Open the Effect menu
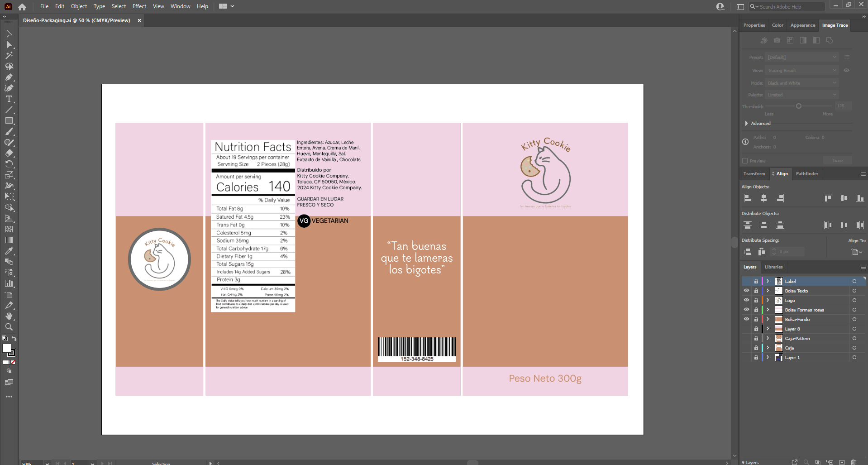The width and height of the screenshot is (868, 465). 139,6
